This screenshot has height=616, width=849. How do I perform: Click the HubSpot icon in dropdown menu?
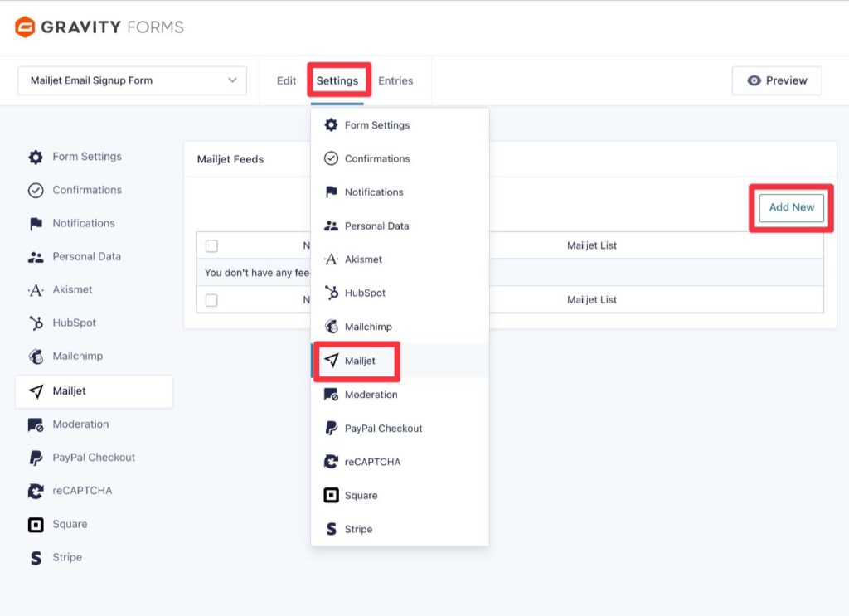[331, 293]
